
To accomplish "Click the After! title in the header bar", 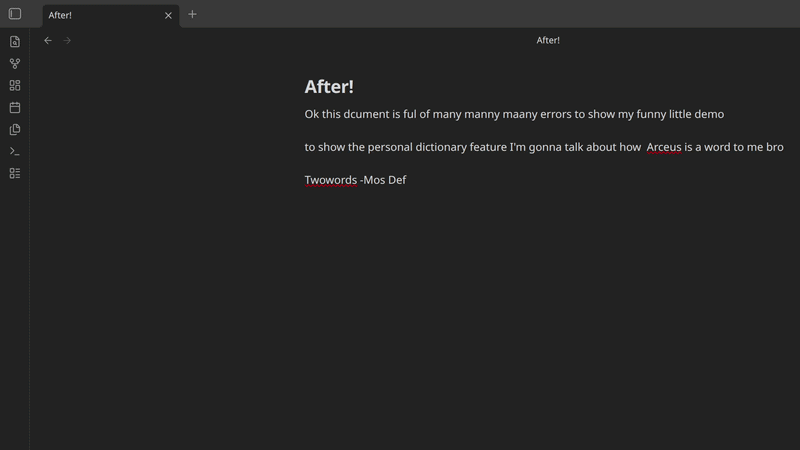I will [548, 40].
